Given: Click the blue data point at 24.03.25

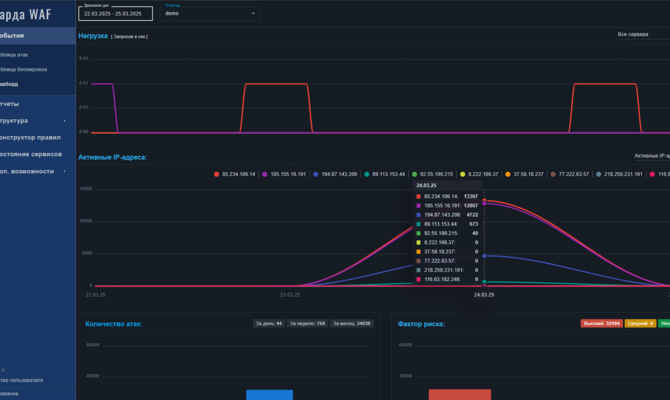Looking at the screenshot, I should point(484,256).
